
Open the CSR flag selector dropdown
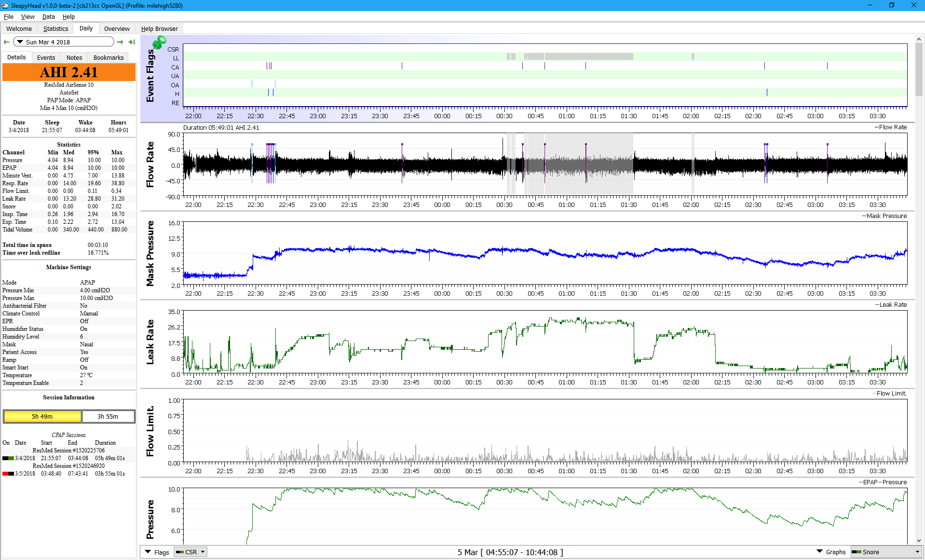(x=190, y=552)
